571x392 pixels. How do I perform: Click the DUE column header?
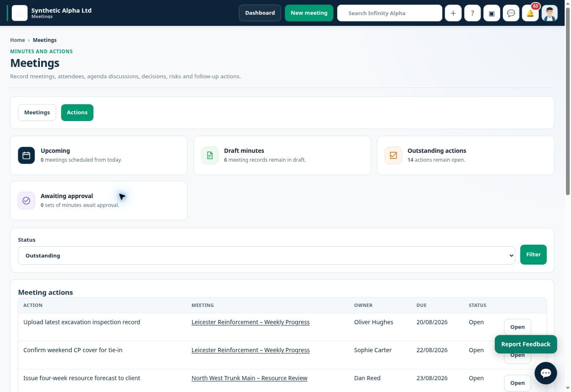click(x=421, y=305)
